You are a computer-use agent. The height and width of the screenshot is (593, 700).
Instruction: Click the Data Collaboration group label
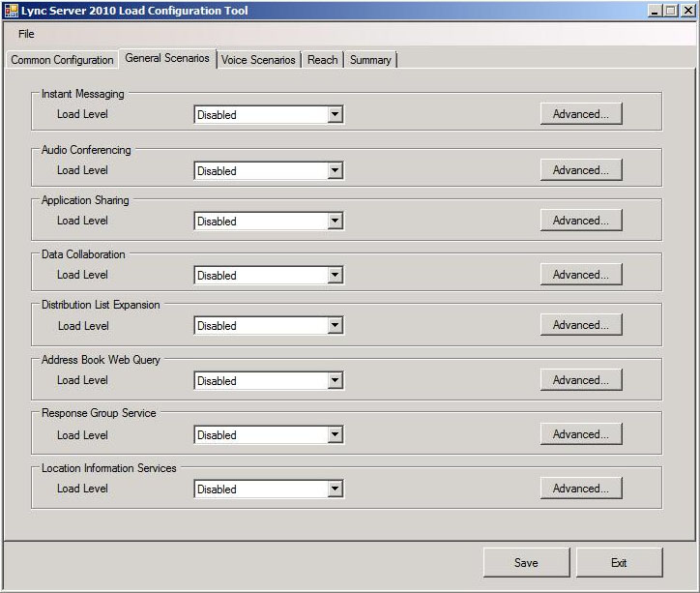pyautogui.click(x=83, y=254)
